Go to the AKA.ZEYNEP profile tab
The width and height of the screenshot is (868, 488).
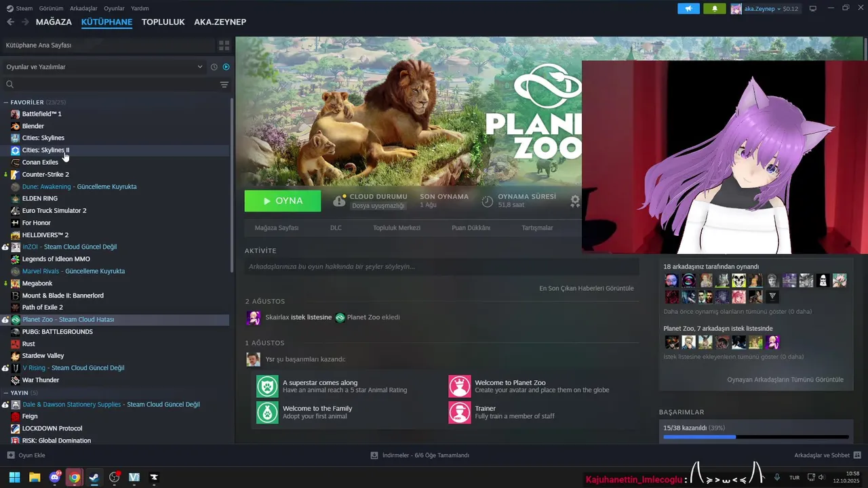point(220,22)
